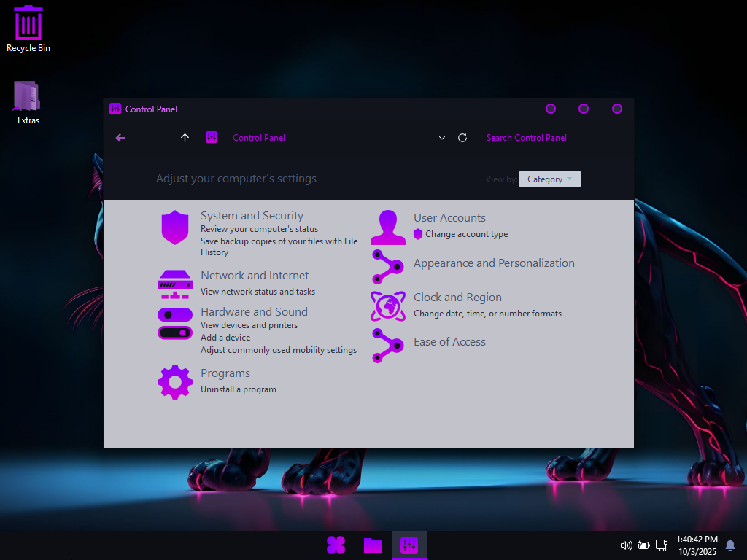Open the View by Category dropdown
747x560 pixels.
pos(549,179)
